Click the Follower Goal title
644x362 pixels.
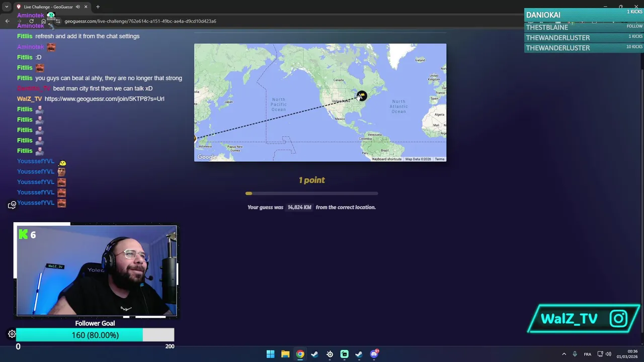95,323
